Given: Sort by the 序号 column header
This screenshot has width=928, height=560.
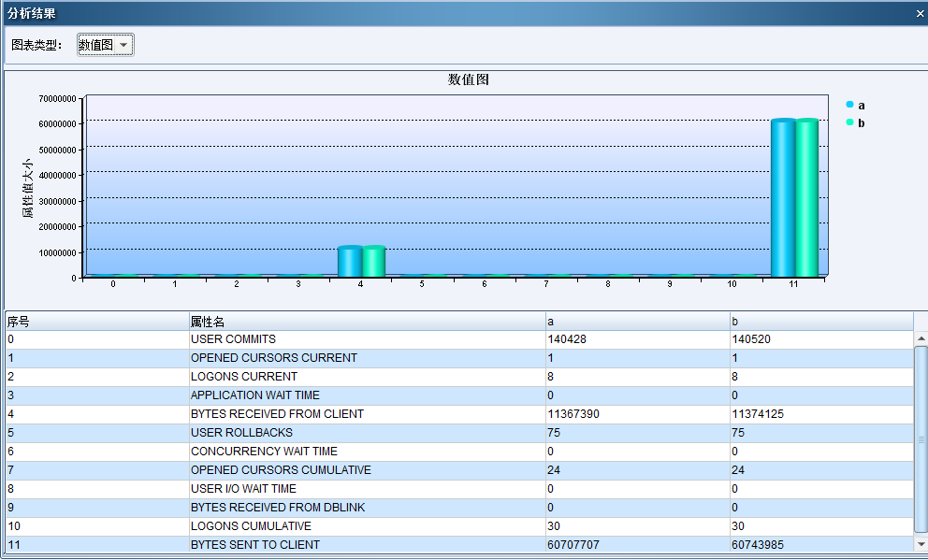Looking at the screenshot, I should coord(95,322).
